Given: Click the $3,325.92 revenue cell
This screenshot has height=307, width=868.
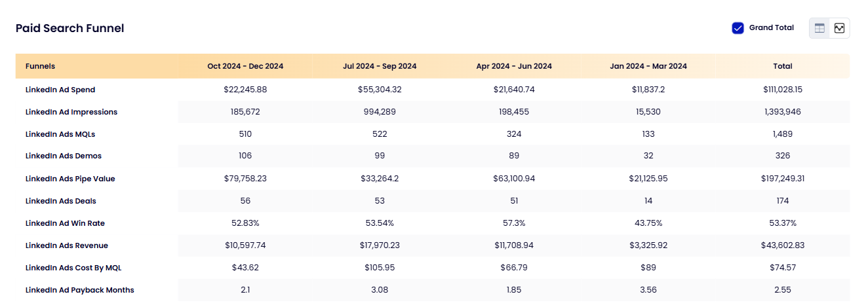Looking at the screenshot, I should [x=648, y=245].
